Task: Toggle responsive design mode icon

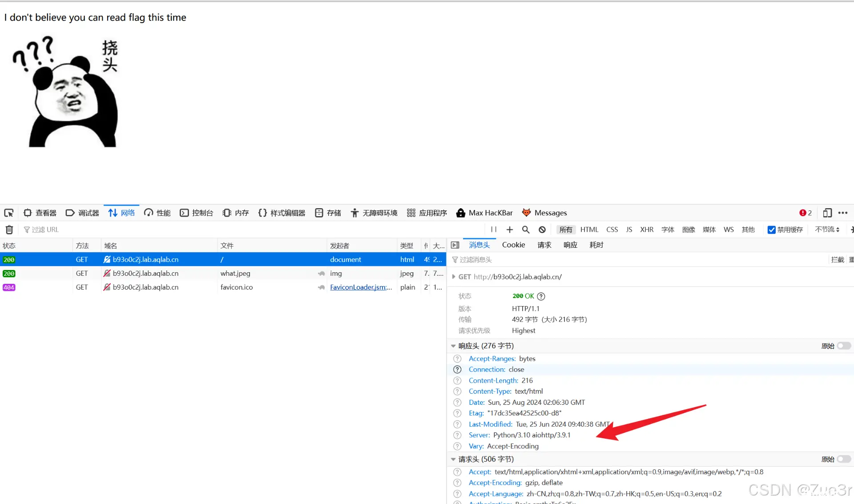Action: click(x=827, y=213)
